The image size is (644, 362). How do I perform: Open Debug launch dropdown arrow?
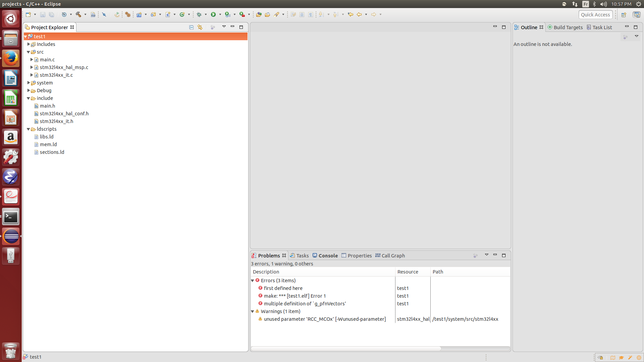[206, 14]
